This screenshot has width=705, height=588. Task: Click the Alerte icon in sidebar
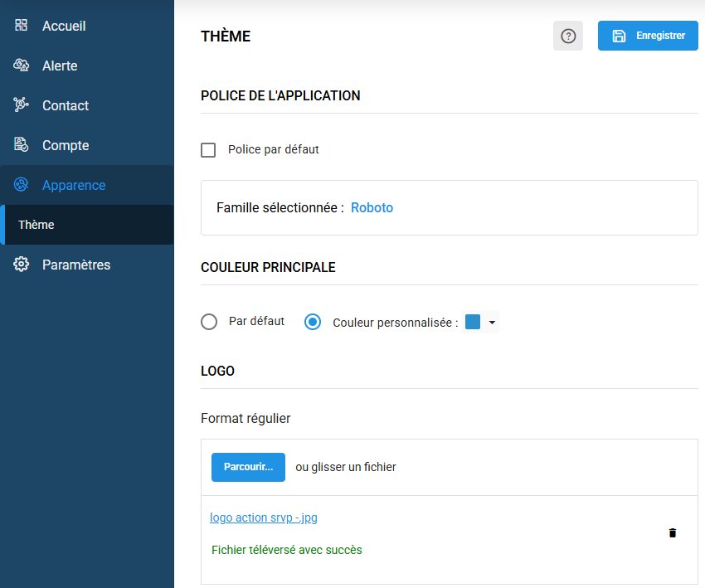[x=22, y=66]
